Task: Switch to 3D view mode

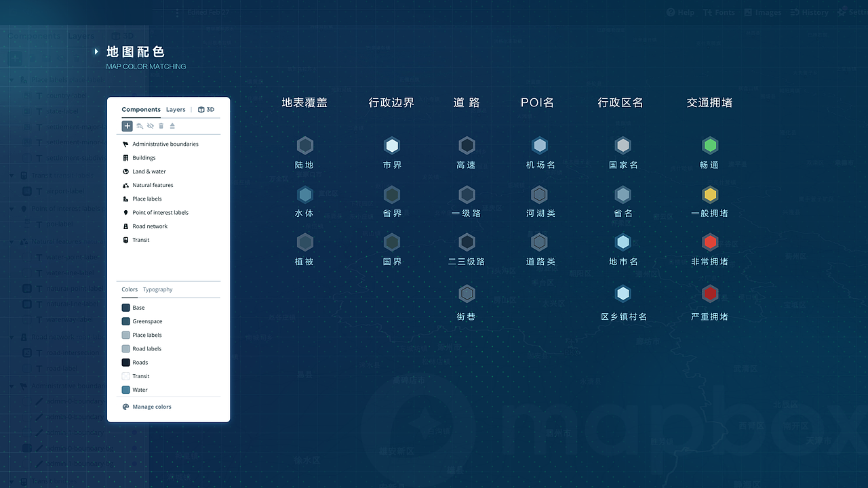Action: (206, 109)
